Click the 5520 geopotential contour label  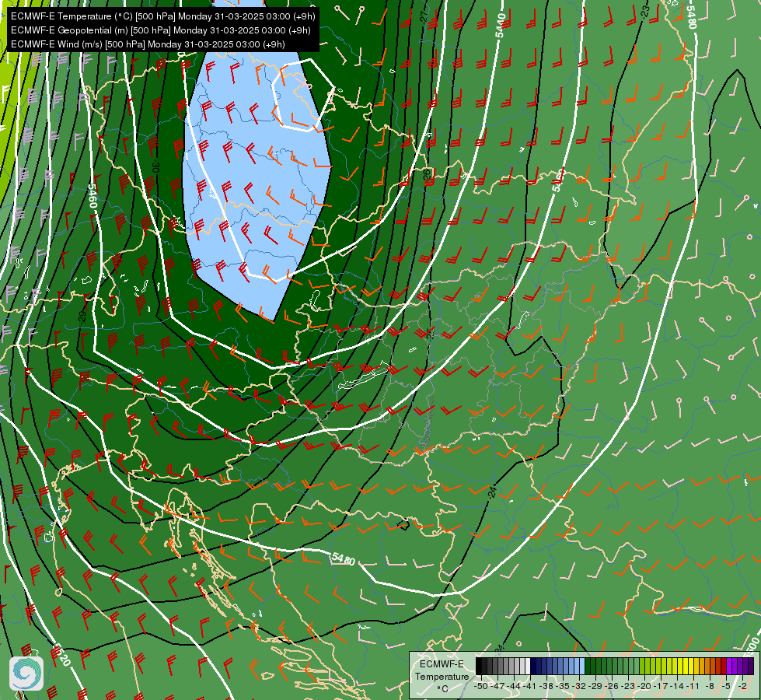[61, 656]
